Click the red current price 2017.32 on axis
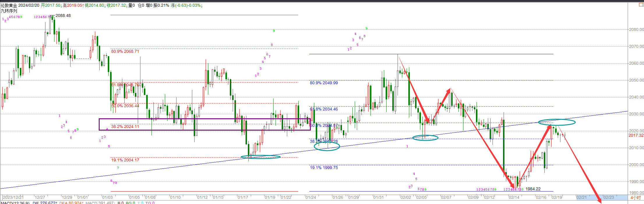The image size is (644, 204). tap(636, 135)
